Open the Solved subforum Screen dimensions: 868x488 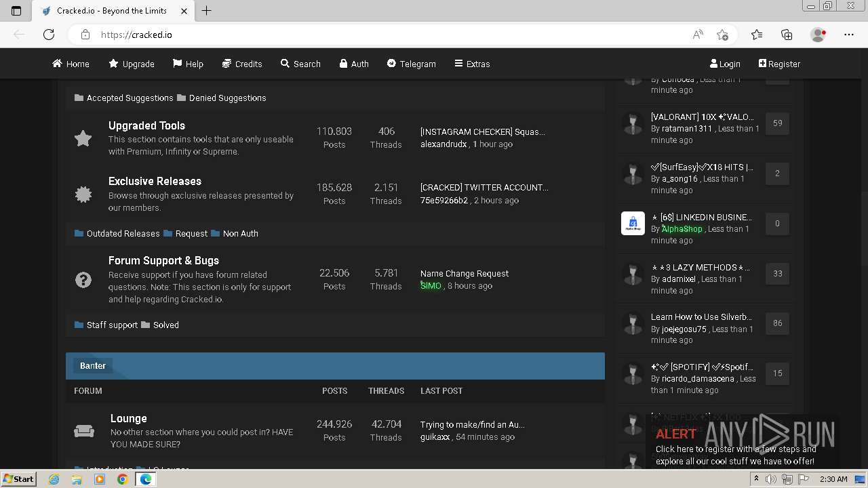tap(165, 325)
